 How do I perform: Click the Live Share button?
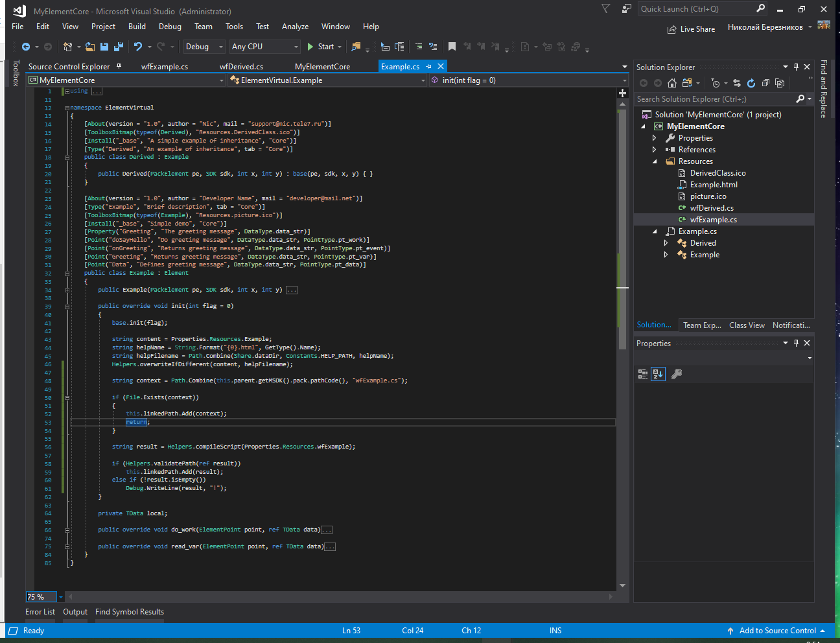[691, 29]
